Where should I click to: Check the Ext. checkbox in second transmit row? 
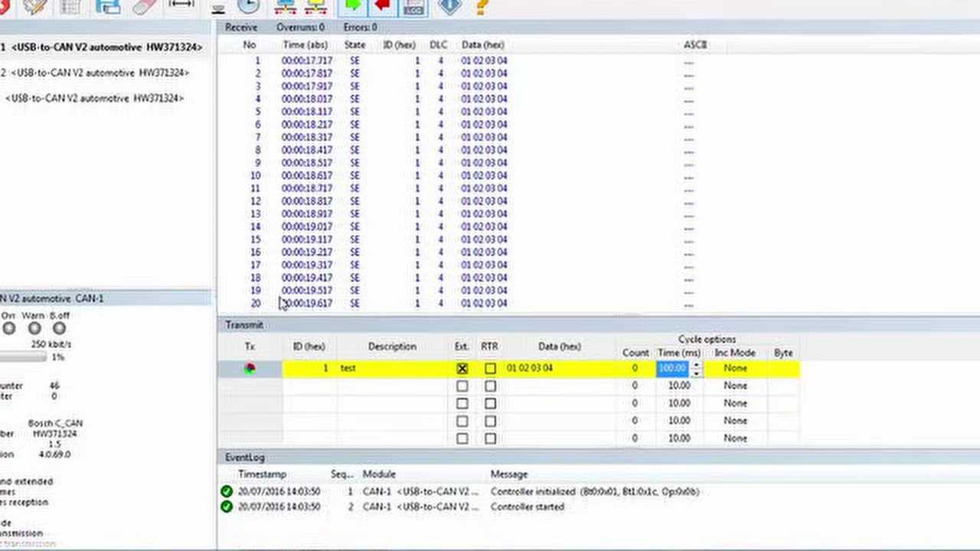click(x=462, y=386)
